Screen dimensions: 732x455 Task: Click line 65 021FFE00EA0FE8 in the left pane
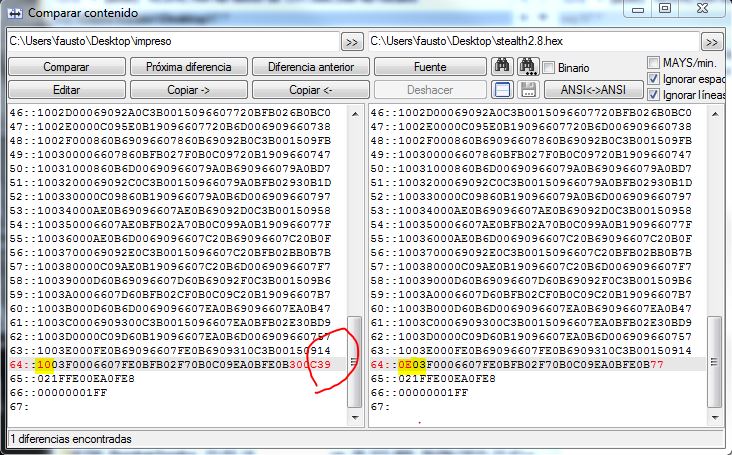click(72, 378)
